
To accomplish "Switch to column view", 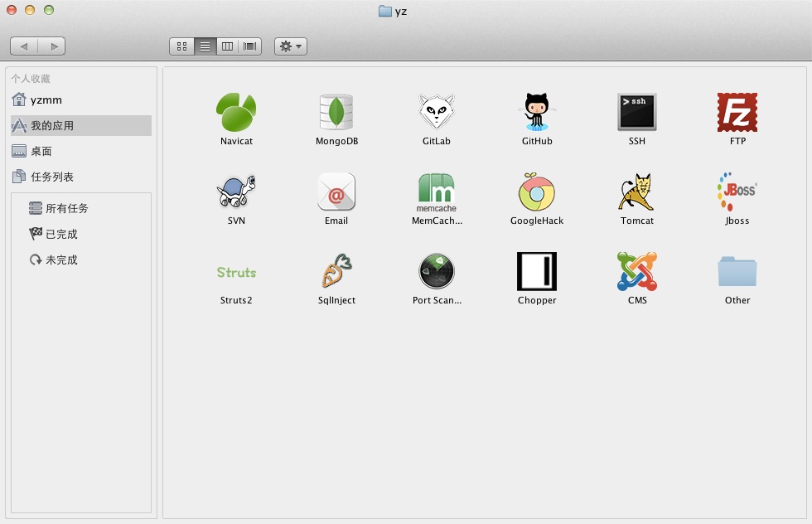I will click(x=227, y=46).
